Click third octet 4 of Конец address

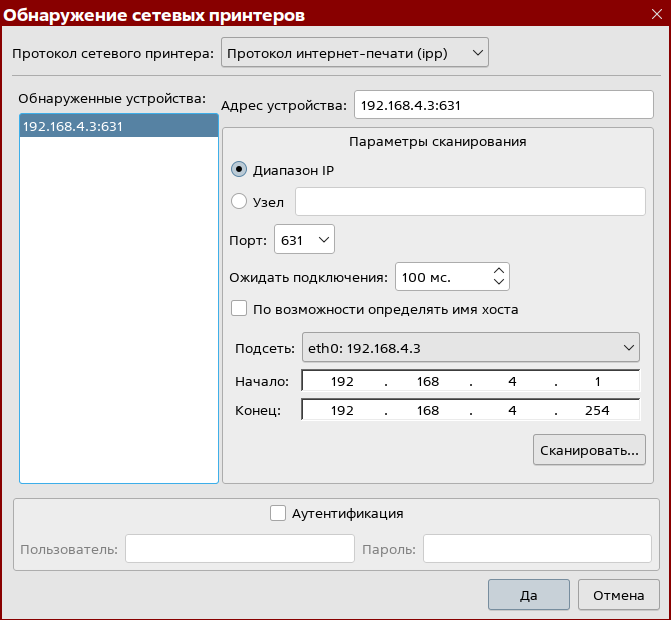coord(512,410)
